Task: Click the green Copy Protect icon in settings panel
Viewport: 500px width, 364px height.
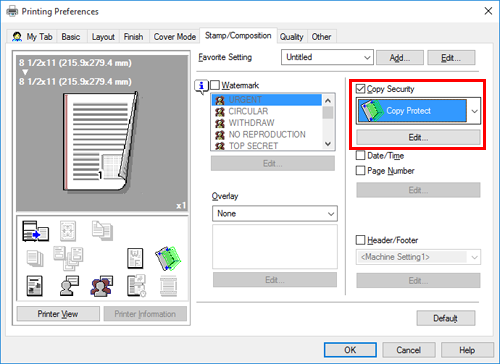Action: (x=168, y=258)
